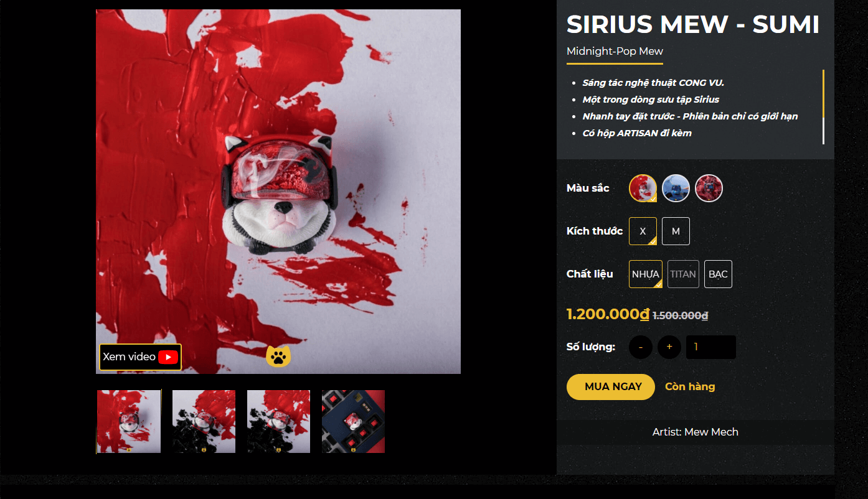Increase quantity with plus button
This screenshot has width=868, height=499.
tap(669, 347)
